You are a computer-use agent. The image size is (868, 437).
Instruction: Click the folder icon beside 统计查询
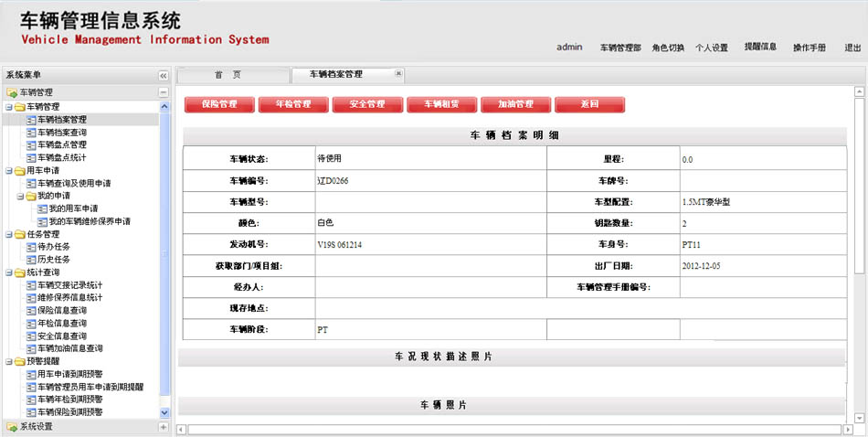pos(18,272)
